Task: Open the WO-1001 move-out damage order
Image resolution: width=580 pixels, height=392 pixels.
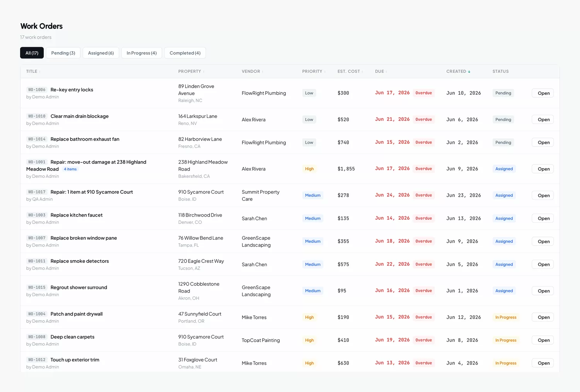Action: 543,169
